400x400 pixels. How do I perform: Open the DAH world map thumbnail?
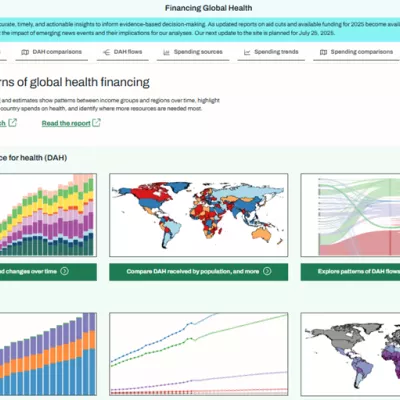click(x=199, y=215)
